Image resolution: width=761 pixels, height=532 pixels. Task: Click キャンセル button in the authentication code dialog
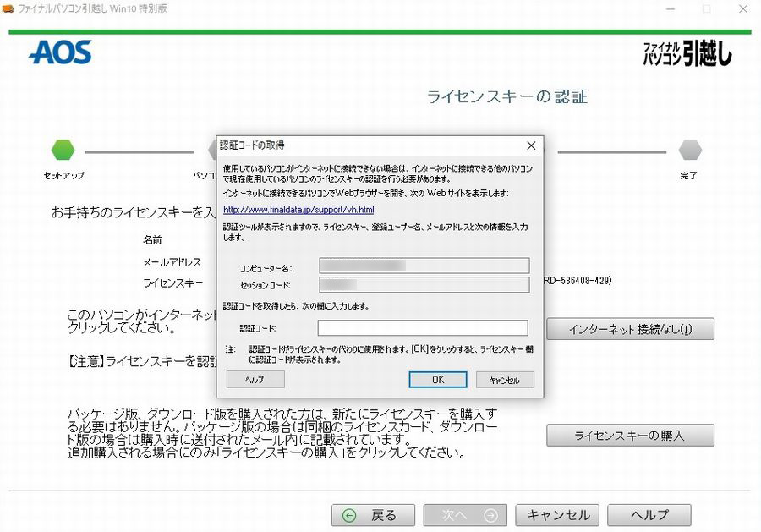coord(505,380)
